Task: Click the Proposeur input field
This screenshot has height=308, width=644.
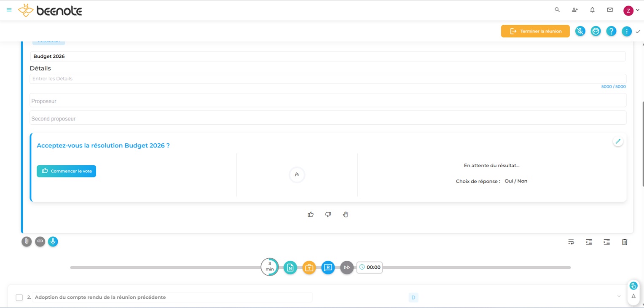Action: point(327,101)
